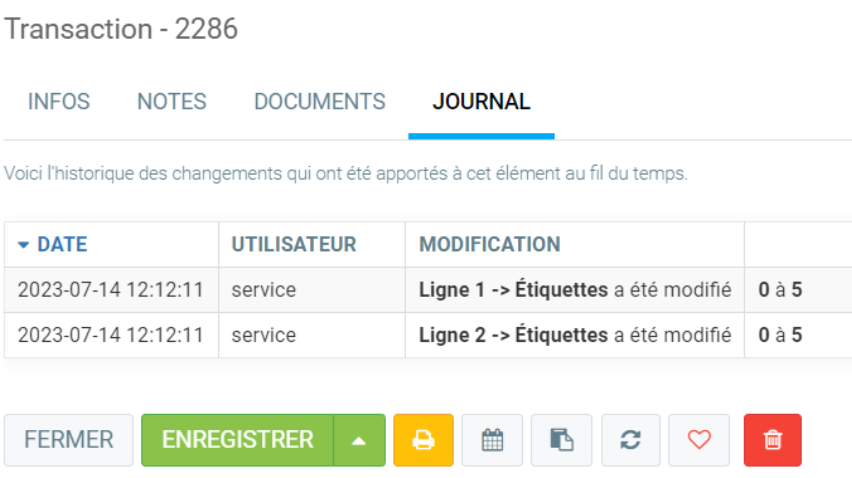Viewport: 852px width, 478px height.
Task: Select the Ligne 1 Étiquettes journal entry
Action: tap(574, 290)
